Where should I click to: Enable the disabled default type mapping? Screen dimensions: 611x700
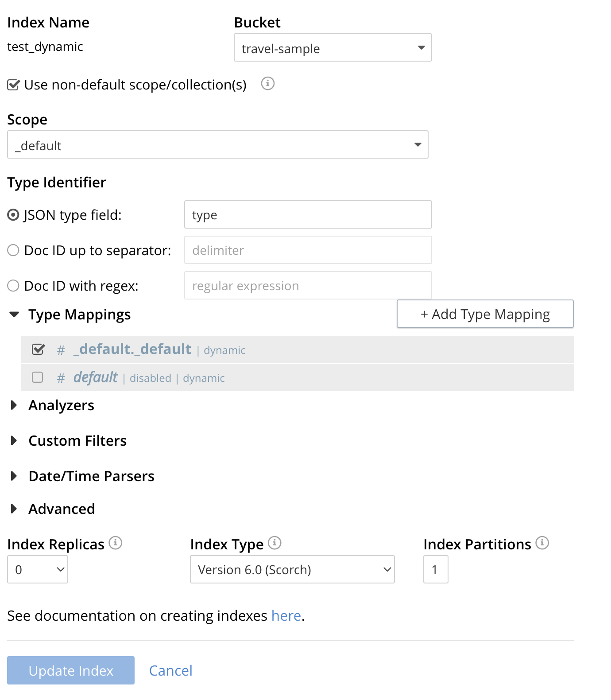pyautogui.click(x=38, y=377)
